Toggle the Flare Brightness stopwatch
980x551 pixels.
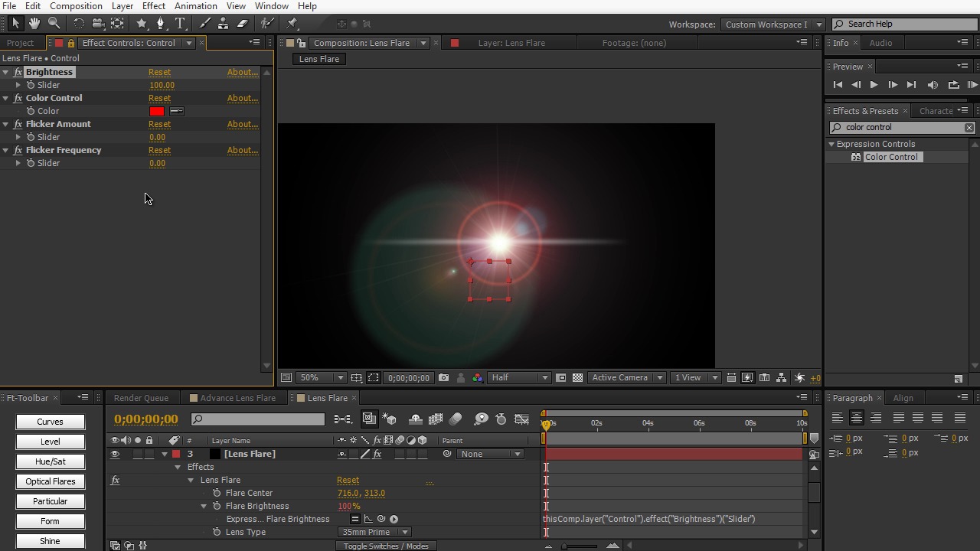click(217, 506)
